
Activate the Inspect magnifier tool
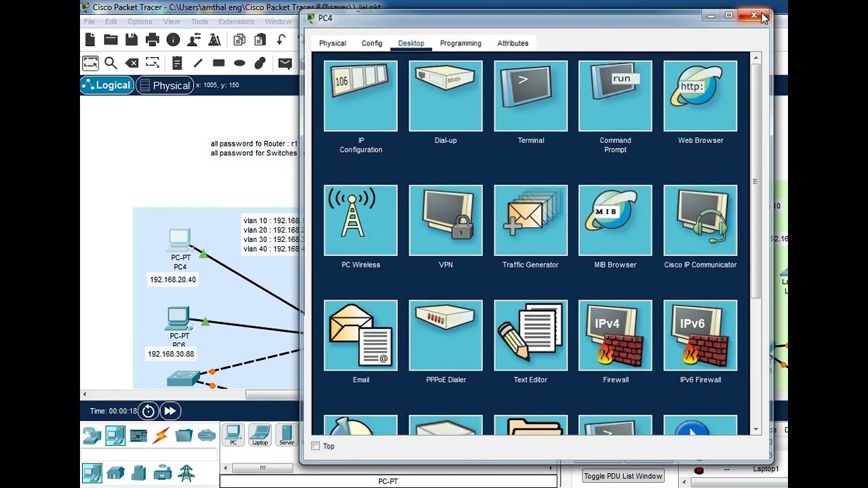click(x=111, y=63)
